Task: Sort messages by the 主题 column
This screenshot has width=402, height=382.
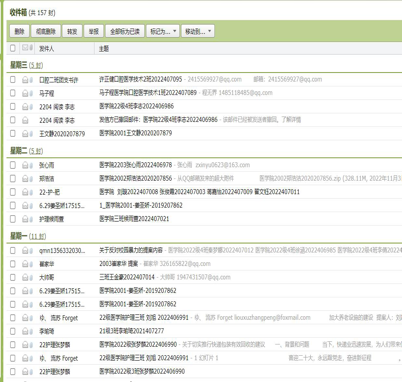Action: tap(104, 49)
